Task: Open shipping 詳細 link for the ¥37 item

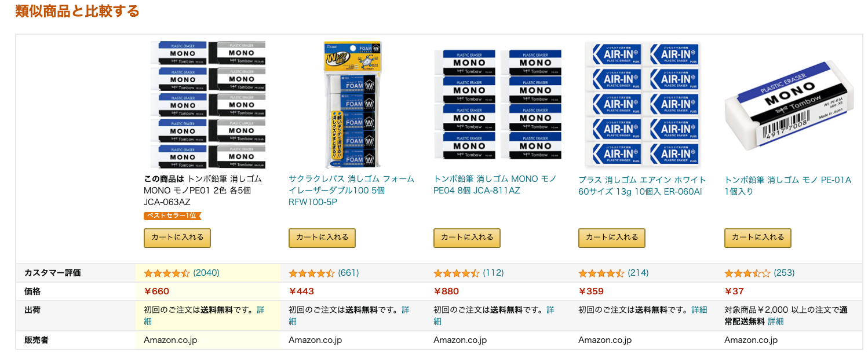Action: click(x=775, y=322)
